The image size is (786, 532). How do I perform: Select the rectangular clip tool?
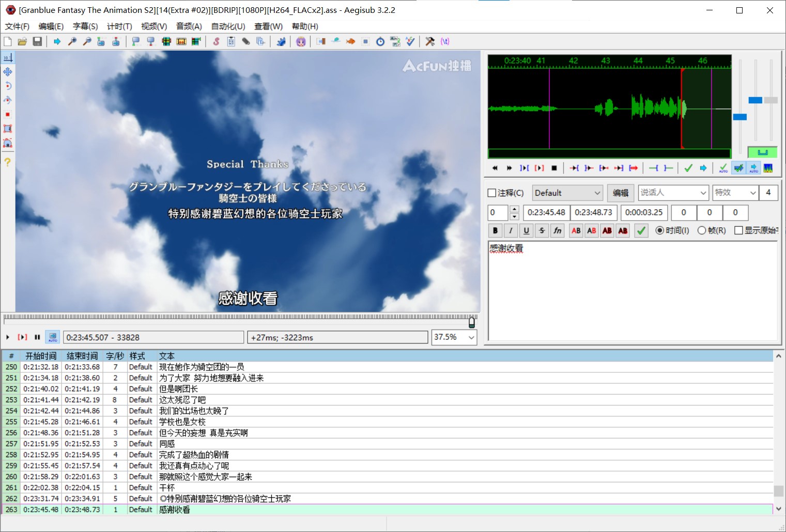click(8, 129)
